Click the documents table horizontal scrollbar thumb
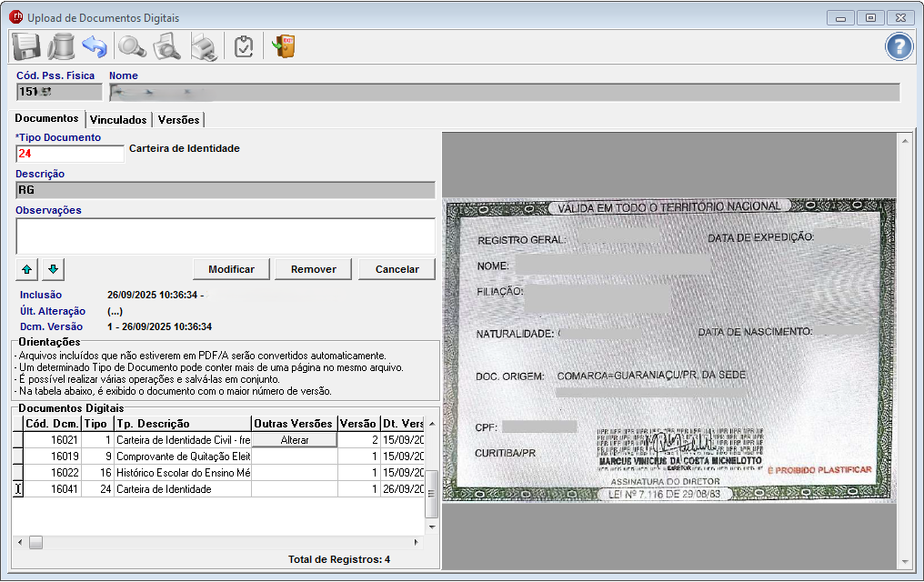This screenshot has width=924, height=582. 35,542
